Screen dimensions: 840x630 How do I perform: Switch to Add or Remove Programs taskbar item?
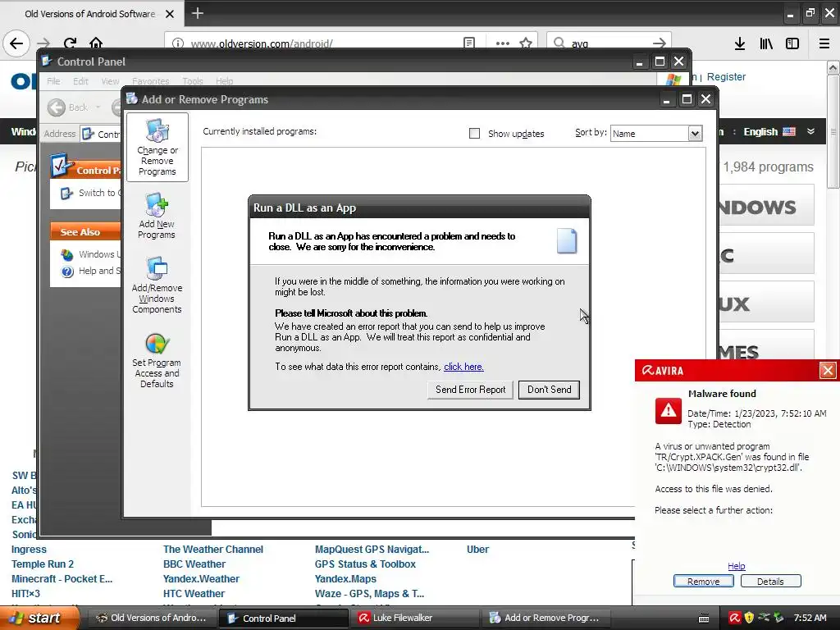(545, 618)
